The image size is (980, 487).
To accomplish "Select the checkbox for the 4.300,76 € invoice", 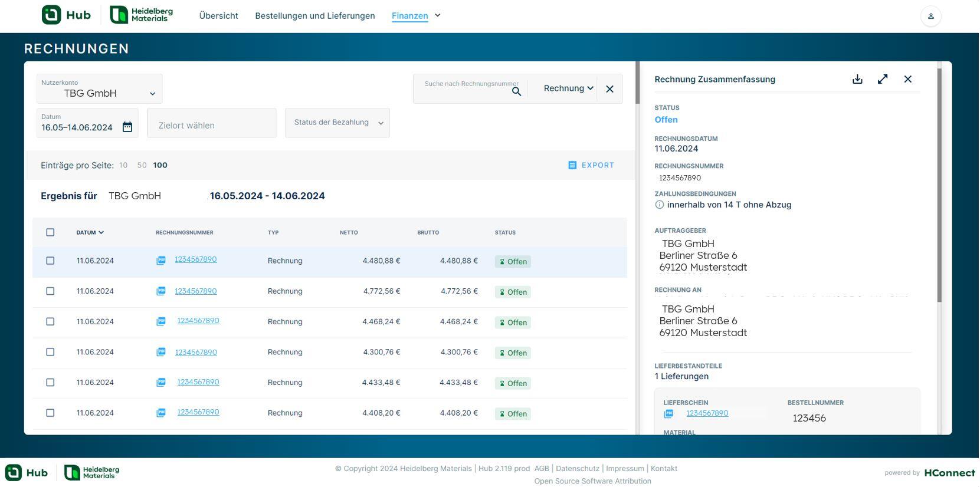I will click(50, 352).
